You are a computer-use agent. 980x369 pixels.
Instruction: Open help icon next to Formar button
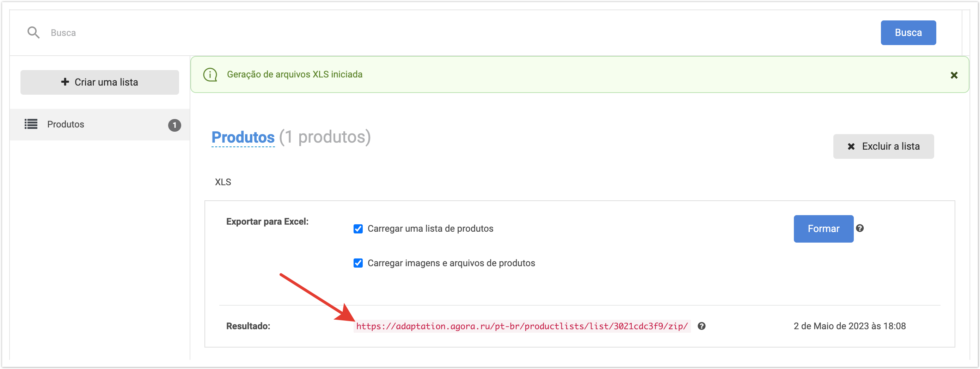(859, 228)
